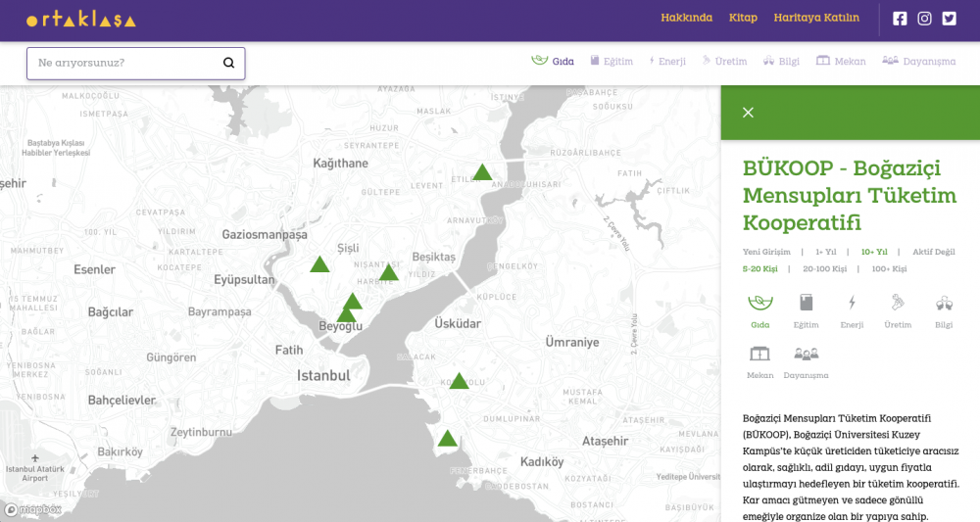This screenshot has width=980, height=522.
Task: Click the Kağıthane map label
Action: [x=341, y=163]
